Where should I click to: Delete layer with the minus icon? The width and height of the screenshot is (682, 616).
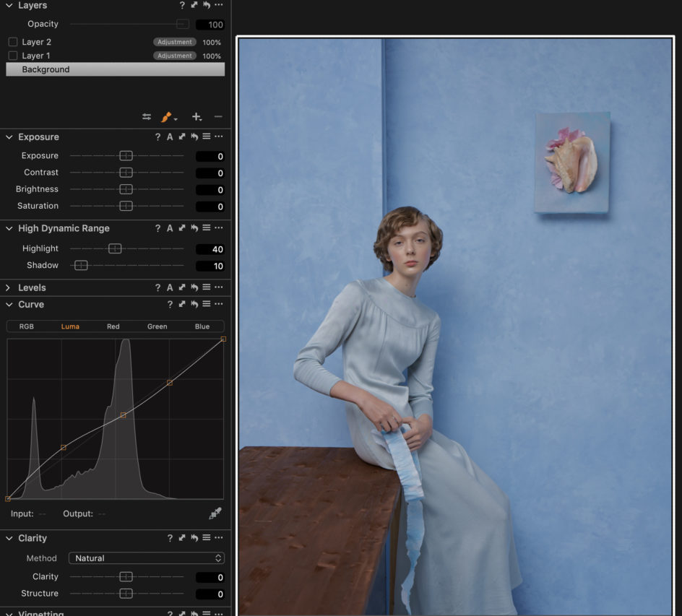pyautogui.click(x=218, y=116)
